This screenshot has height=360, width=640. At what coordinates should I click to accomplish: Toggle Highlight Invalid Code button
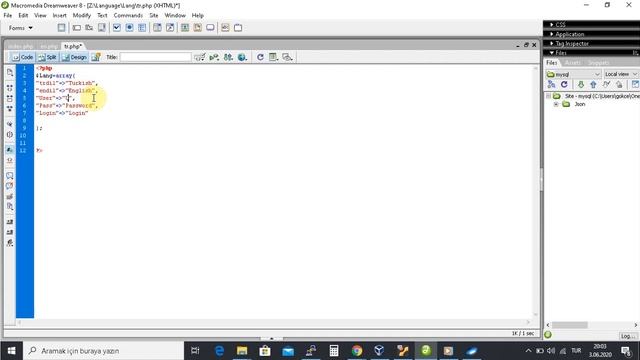(10, 161)
